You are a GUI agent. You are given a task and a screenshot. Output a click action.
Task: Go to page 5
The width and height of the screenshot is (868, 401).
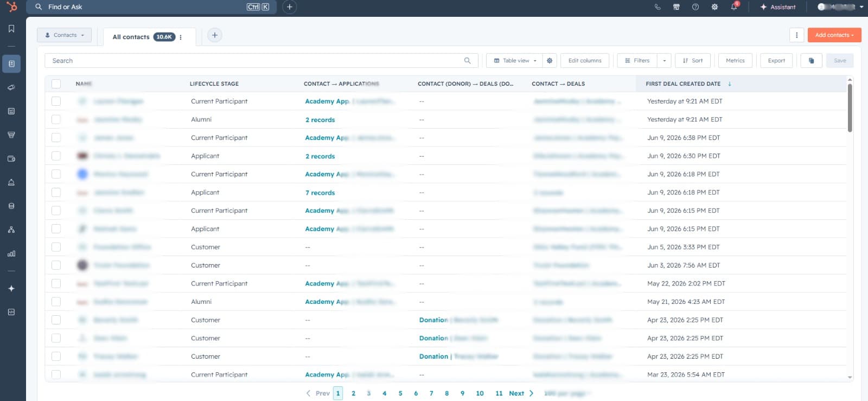click(x=400, y=393)
